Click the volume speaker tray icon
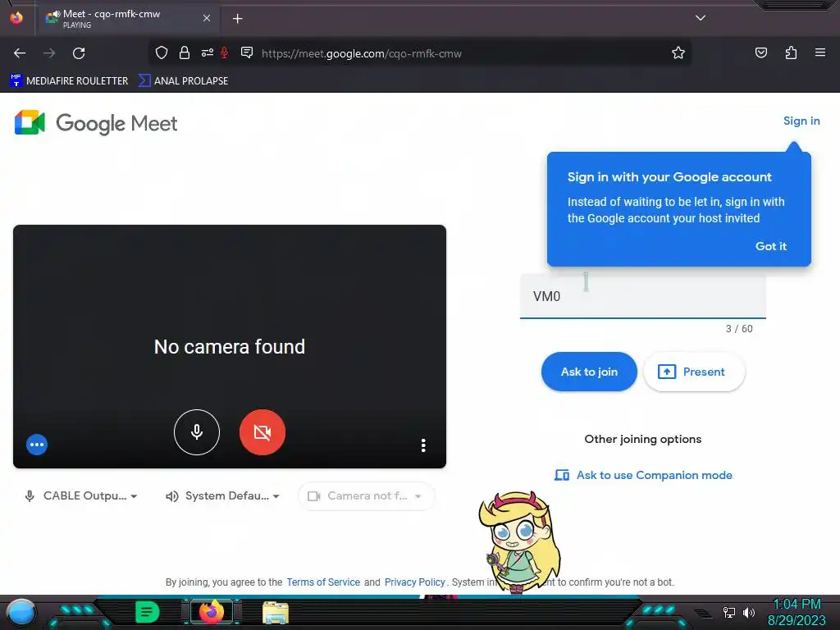 tap(749, 612)
